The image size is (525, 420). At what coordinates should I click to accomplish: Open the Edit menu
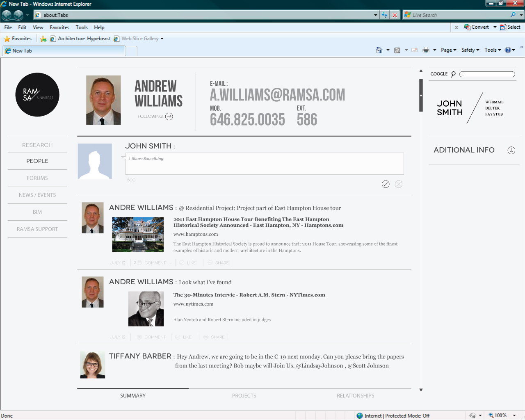[x=22, y=27]
